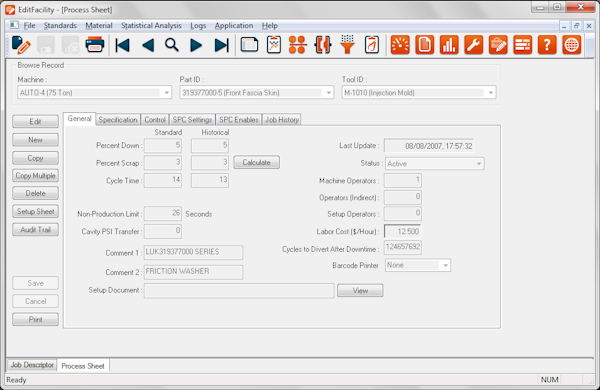600x390 pixels.
Task: Open the Status dropdown showing Active
Action: tap(435, 164)
